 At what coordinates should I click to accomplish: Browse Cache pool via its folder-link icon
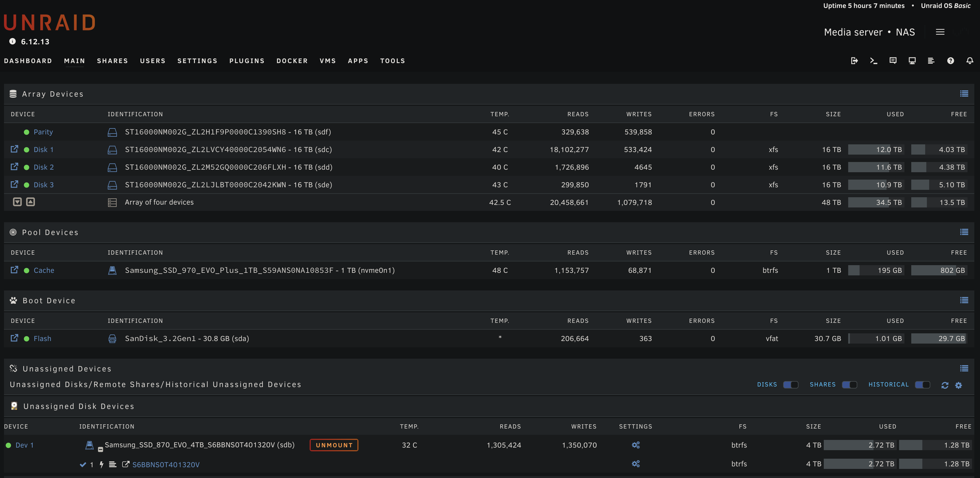[14, 270]
